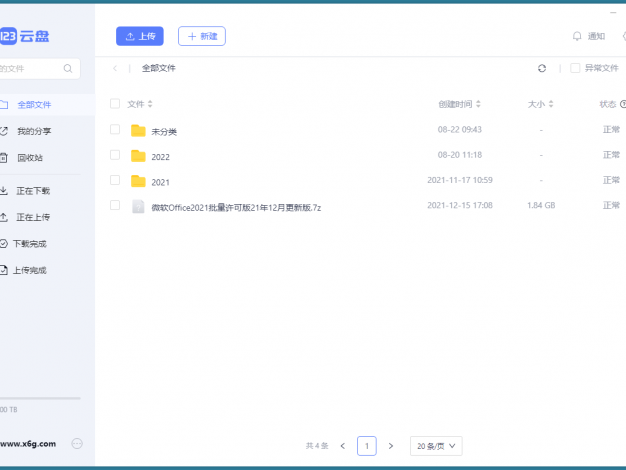Check the 2021 folder checkbox

(x=115, y=180)
